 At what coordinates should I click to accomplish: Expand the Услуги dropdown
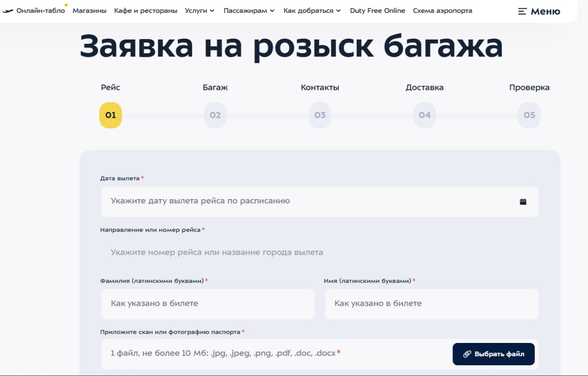click(x=199, y=11)
